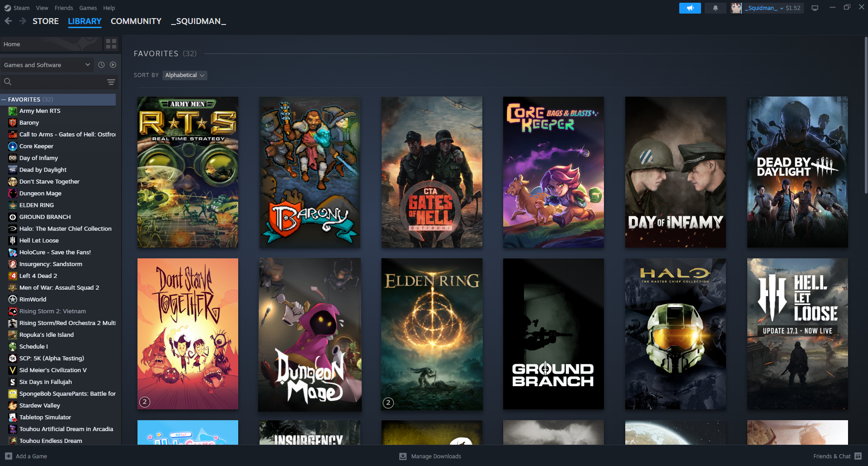Select the Sid Meier's Civilization V icon
The image size is (868, 466).
(13, 370)
